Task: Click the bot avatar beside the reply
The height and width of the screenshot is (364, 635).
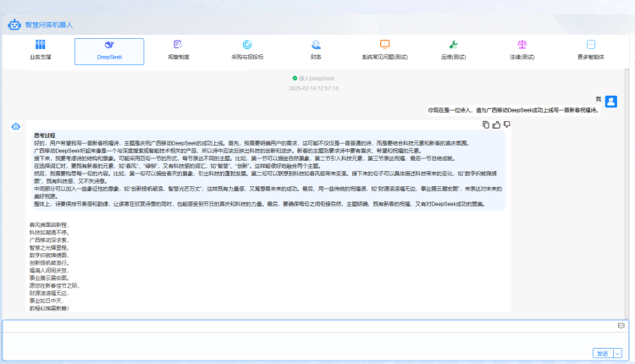Action: [15, 126]
